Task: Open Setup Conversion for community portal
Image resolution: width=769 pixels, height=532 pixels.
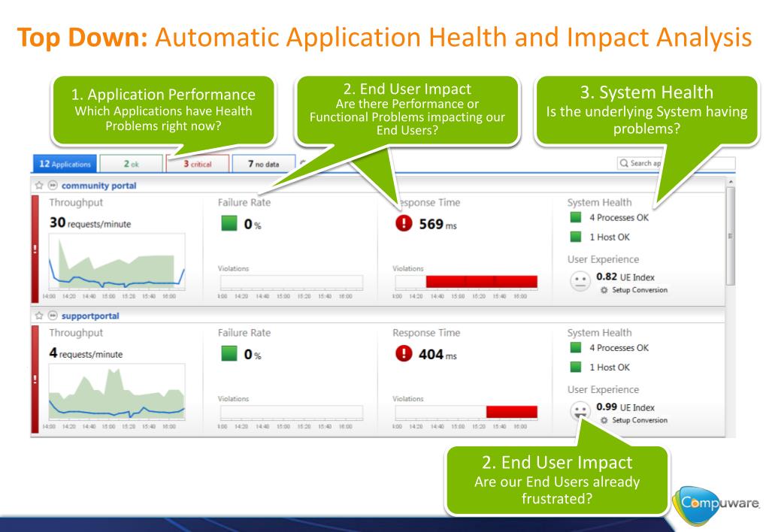Action: pos(640,290)
